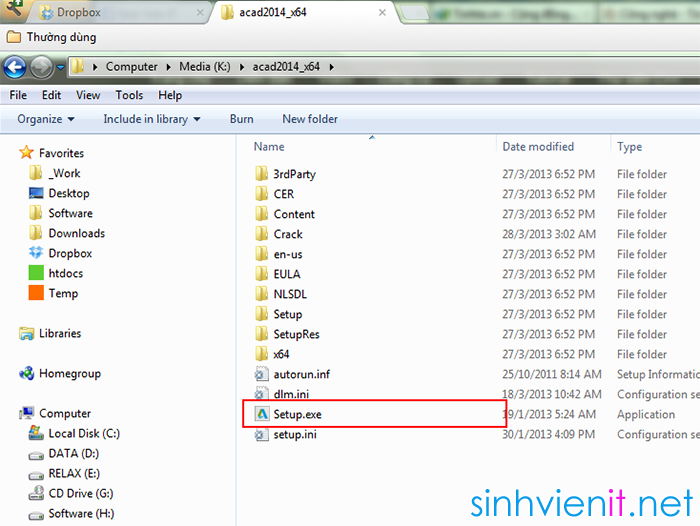Switch to the Dropbox tab
700x526 pixels.
(120, 13)
